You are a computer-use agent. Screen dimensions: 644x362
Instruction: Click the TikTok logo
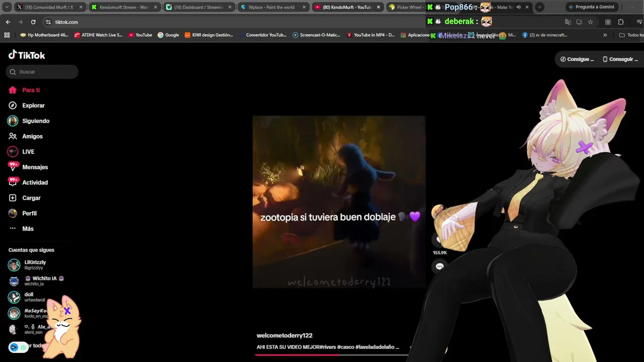tap(27, 55)
